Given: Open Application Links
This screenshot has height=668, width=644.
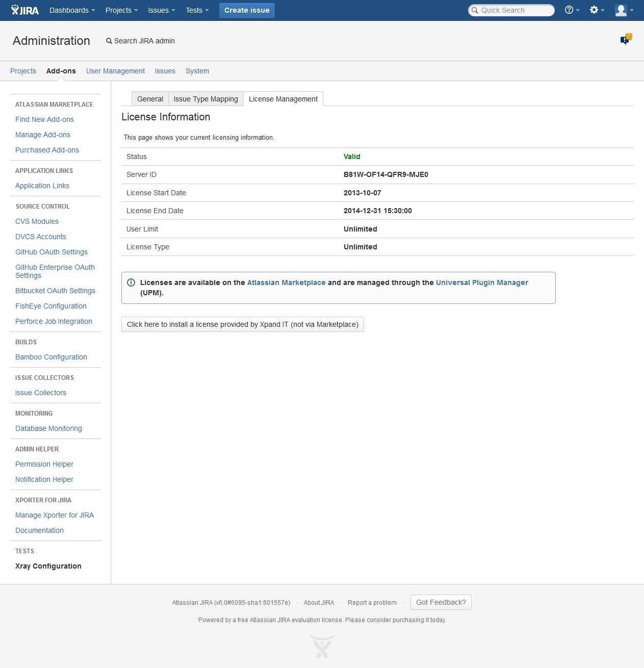Looking at the screenshot, I should point(42,186).
